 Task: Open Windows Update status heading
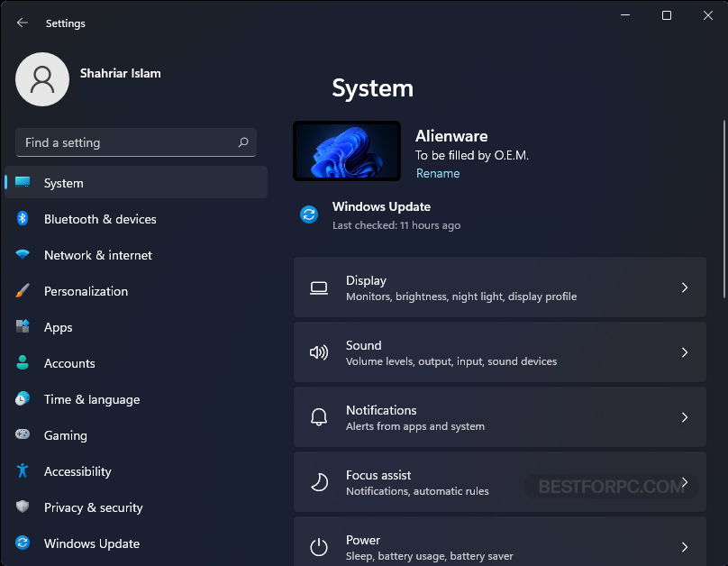click(381, 206)
